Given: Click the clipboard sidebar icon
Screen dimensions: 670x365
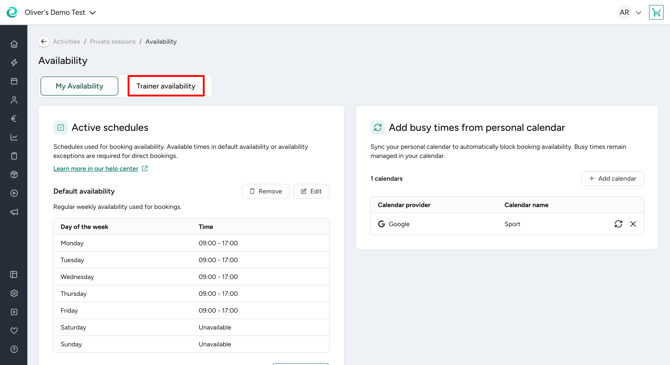Looking at the screenshot, I should [14, 156].
